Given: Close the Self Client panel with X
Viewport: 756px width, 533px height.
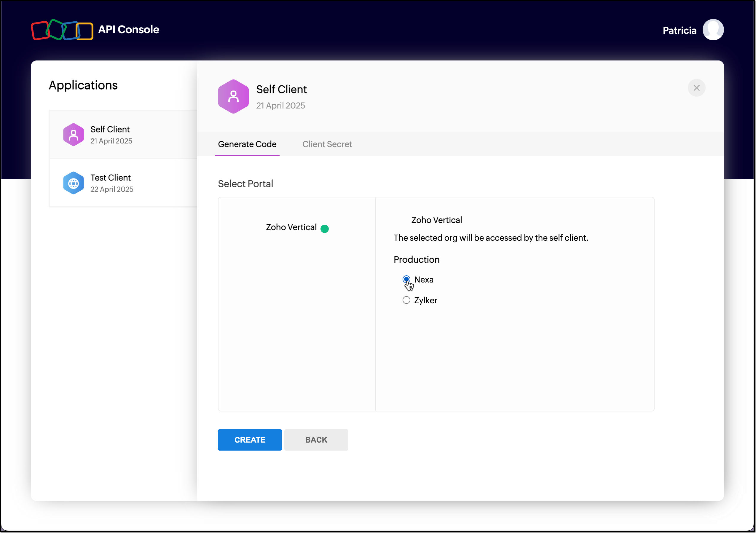Looking at the screenshot, I should pos(696,88).
